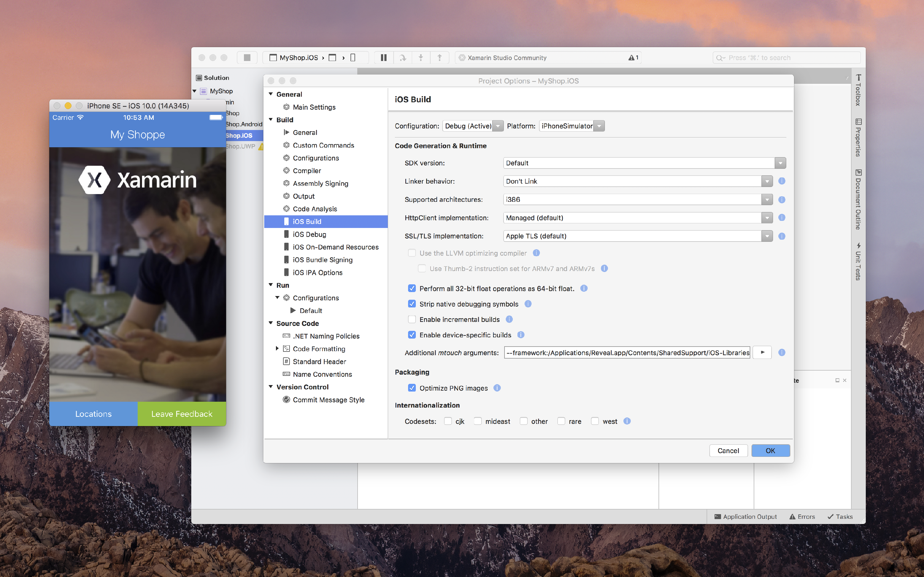Click info icon beside Enable device-specific builds

coord(521,335)
